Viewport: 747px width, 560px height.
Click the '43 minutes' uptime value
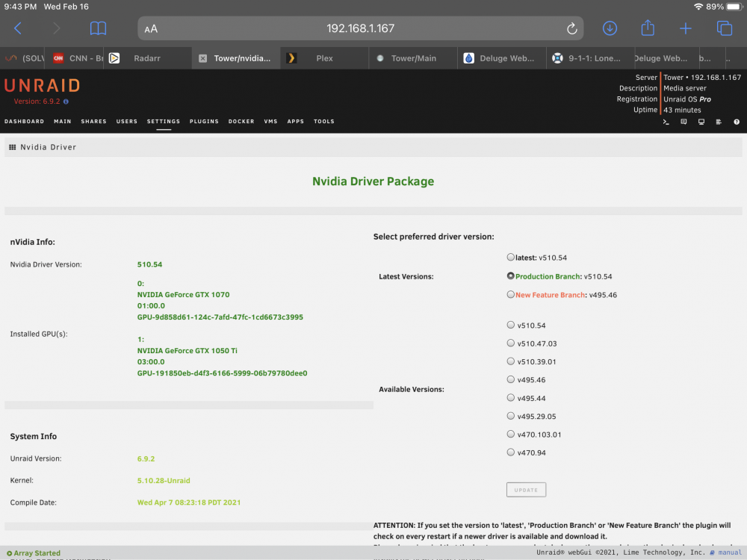click(x=682, y=110)
